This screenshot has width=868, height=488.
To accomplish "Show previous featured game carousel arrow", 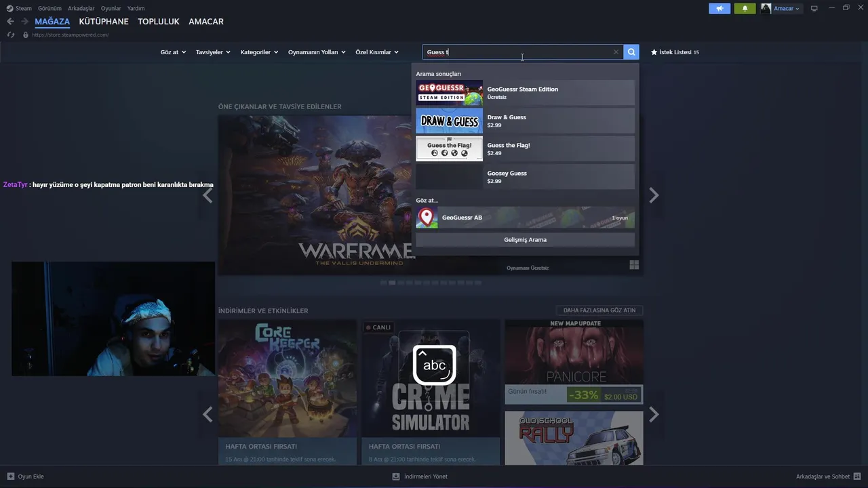I will 208,195.
